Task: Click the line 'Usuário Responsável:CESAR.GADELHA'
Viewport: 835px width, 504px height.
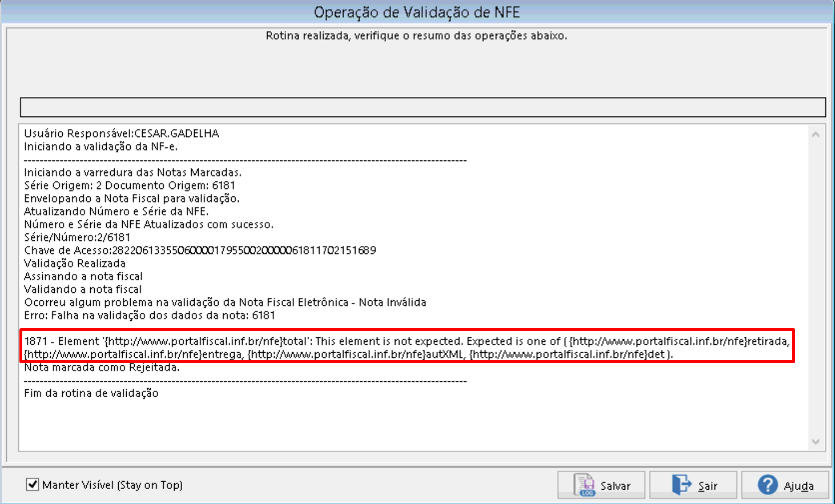Action: tap(122, 134)
